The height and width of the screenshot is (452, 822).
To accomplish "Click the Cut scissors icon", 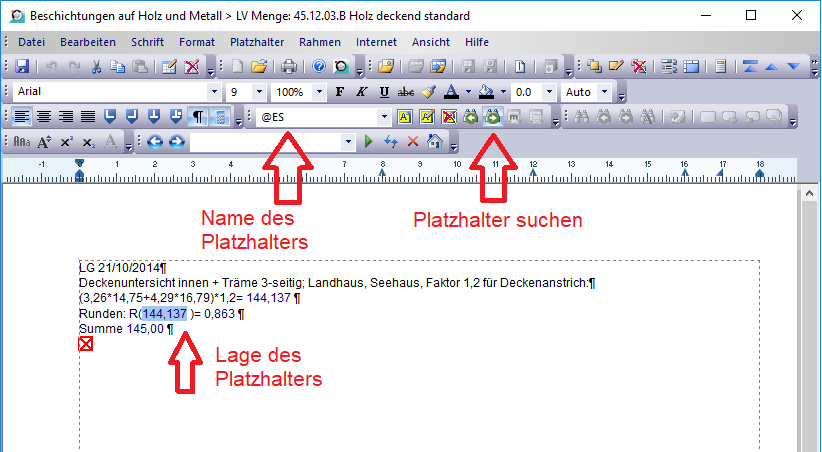I will pos(97,67).
